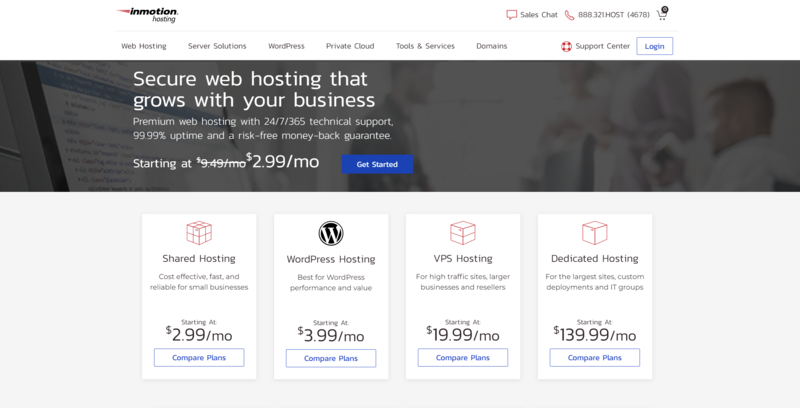
Task: Compare Plans for WordPress Hosting
Action: coord(331,358)
